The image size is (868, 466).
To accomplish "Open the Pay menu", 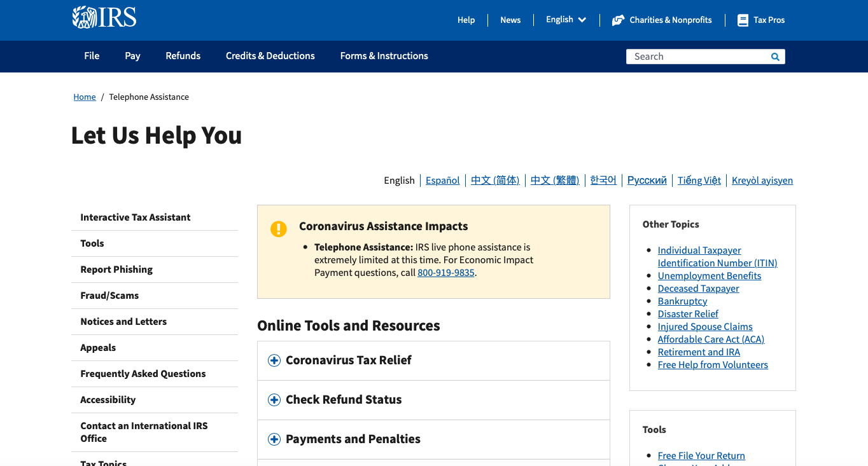I will 132,56.
